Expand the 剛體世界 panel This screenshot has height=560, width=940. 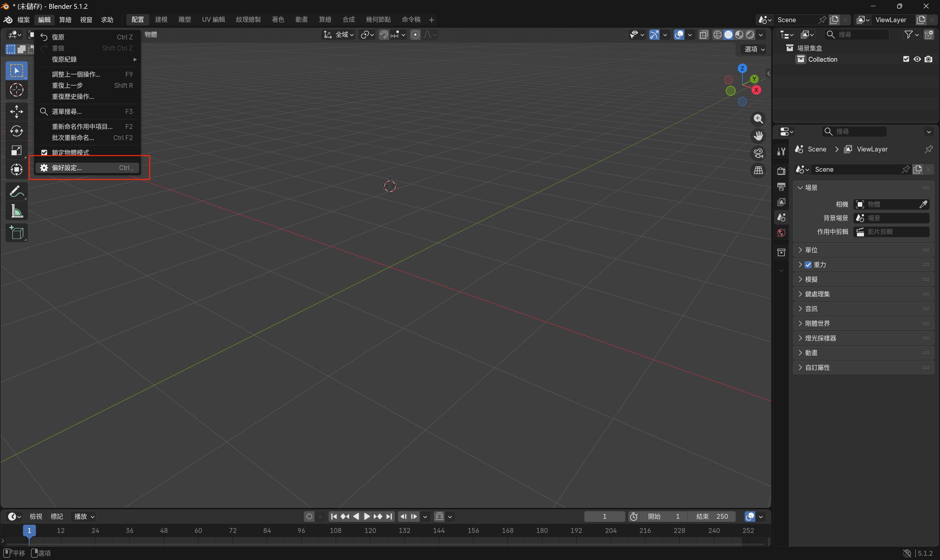pos(863,323)
